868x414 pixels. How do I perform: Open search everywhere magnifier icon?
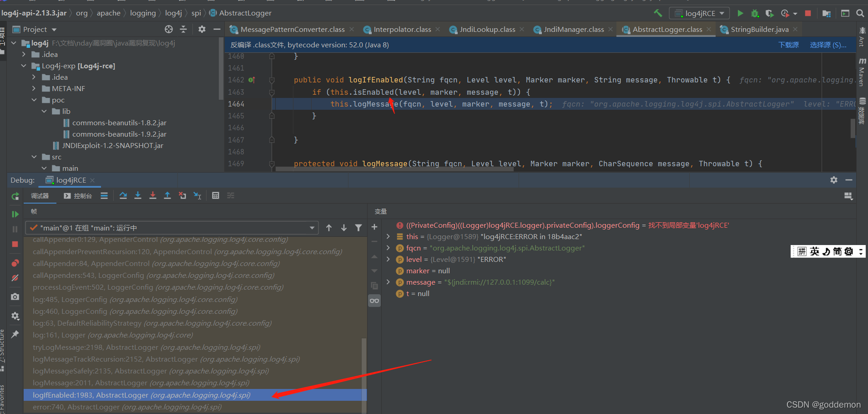tap(860, 13)
